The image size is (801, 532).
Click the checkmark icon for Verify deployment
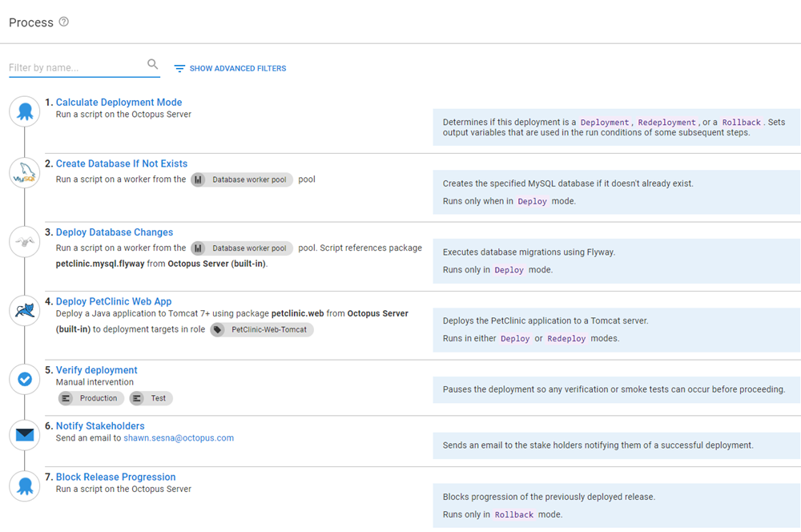[25, 379]
